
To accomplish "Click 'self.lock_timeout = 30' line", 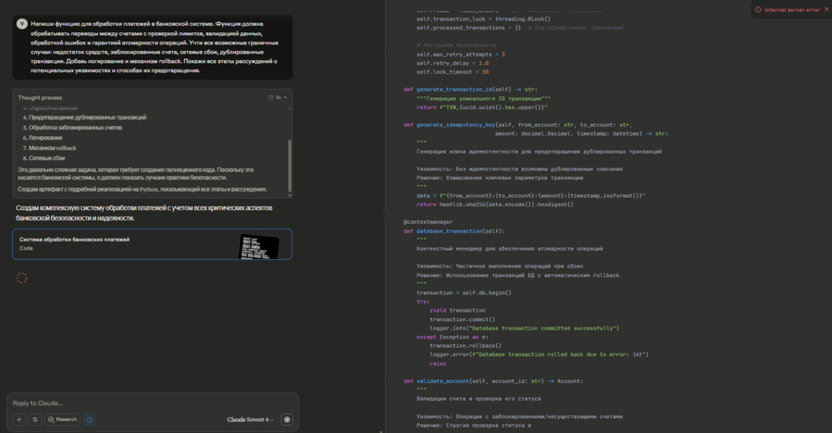I will [453, 72].
